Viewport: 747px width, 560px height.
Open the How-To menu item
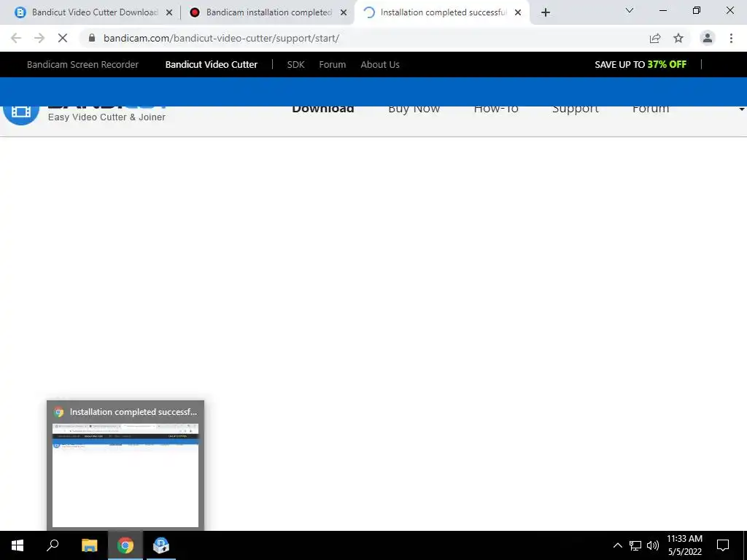point(496,109)
